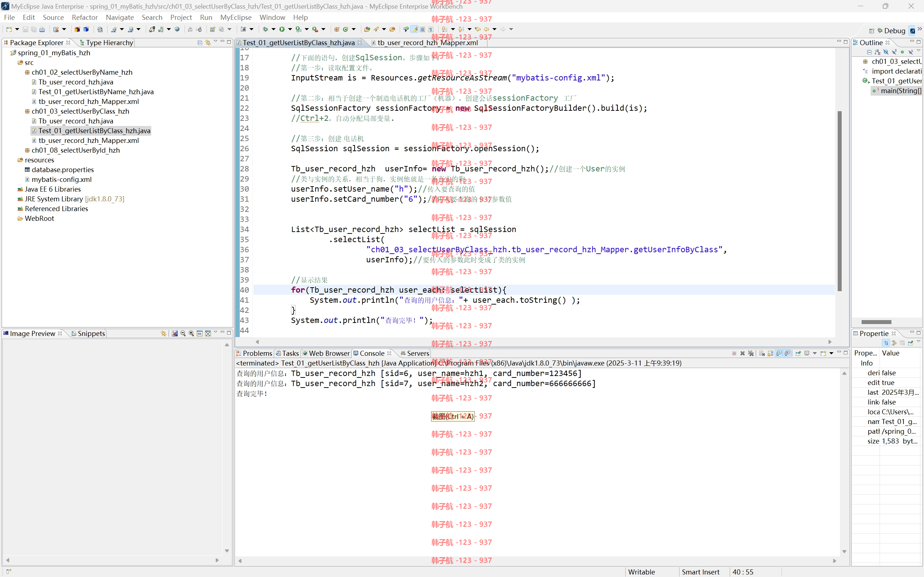Viewport: 924px width, 577px height.
Task: Click Clear Console icon
Action: tap(762, 353)
